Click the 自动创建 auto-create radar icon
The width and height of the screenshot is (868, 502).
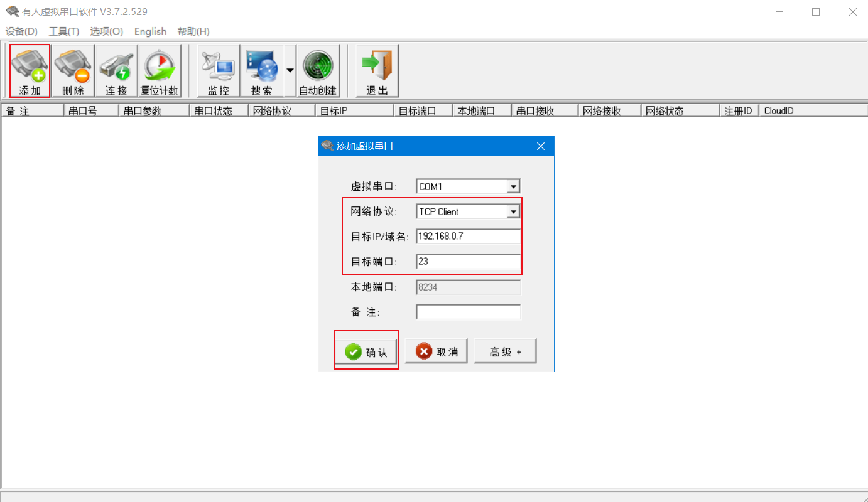click(x=318, y=70)
